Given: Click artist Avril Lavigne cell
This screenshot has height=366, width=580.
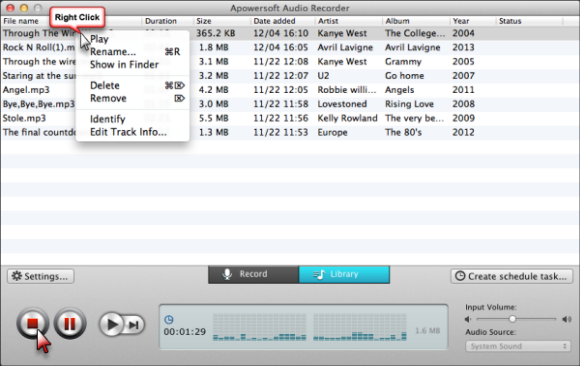Looking at the screenshot, I should coord(345,48).
